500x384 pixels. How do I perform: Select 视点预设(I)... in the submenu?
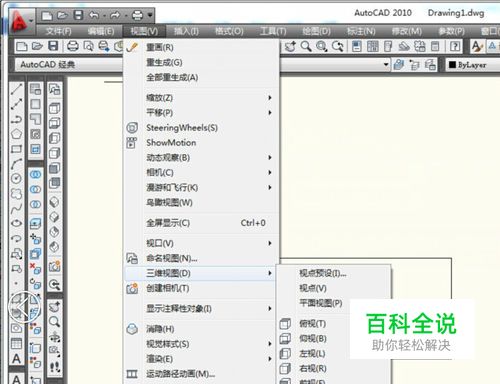[334, 273]
